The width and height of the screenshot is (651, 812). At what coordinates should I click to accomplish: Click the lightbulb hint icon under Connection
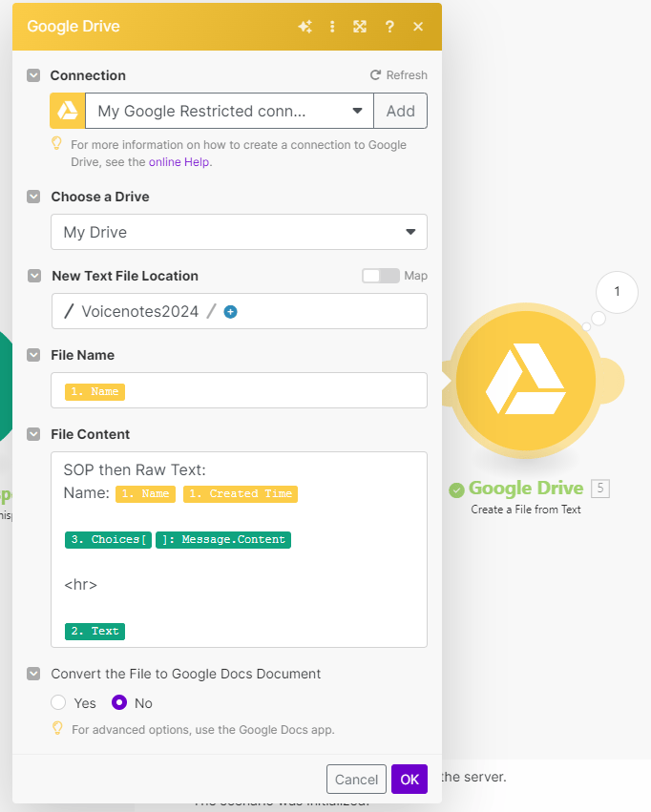click(57, 143)
